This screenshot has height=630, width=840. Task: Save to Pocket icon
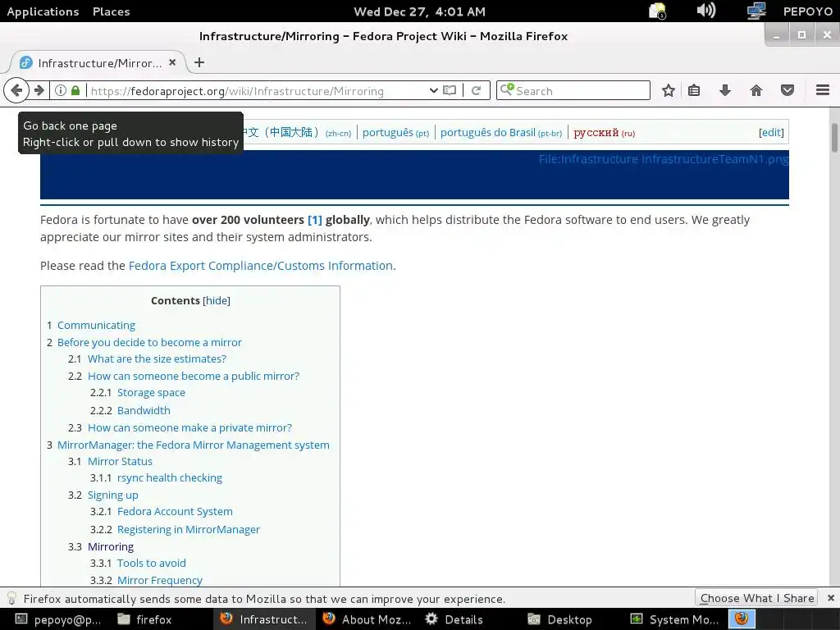pyautogui.click(x=787, y=90)
